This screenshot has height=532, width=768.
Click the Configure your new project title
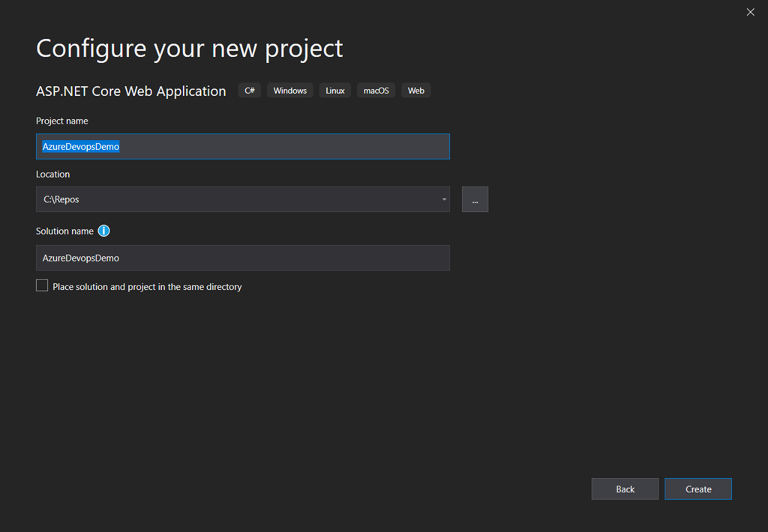pos(190,49)
